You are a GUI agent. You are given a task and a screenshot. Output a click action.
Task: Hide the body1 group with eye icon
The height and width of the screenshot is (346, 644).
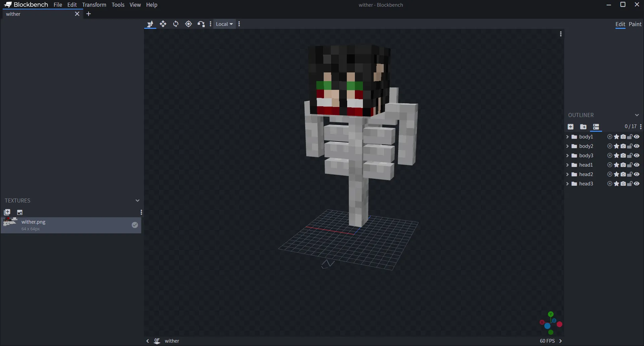coord(637,137)
